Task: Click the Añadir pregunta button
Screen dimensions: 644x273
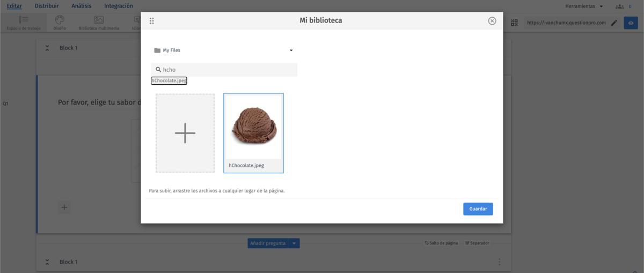Action: pyautogui.click(x=268, y=243)
